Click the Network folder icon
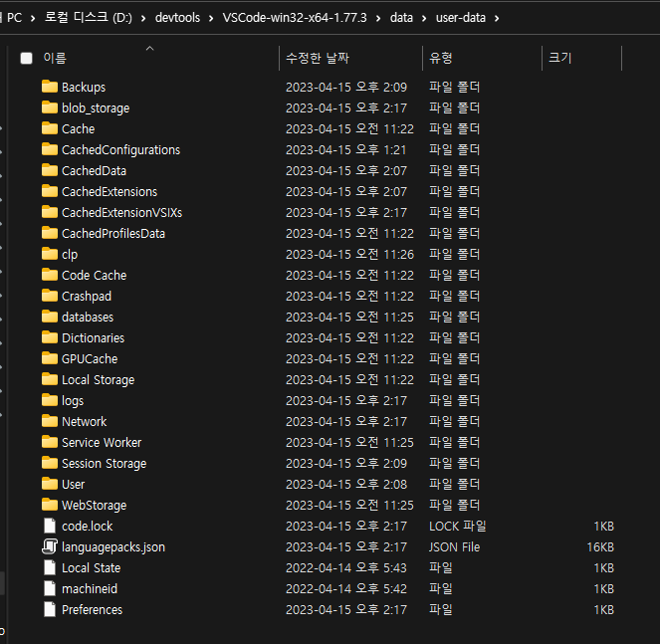This screenshot has height=644, width=660. (x=50, y=421)
